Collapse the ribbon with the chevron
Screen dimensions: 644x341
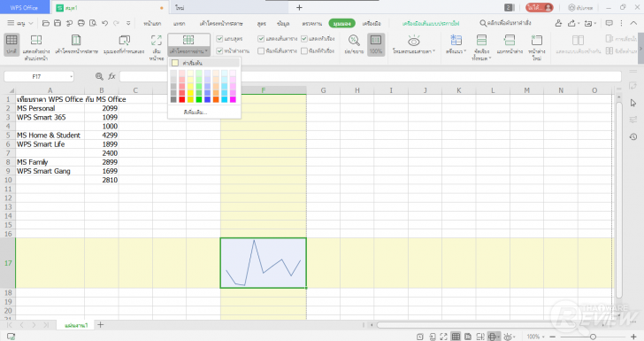click(633, 23)
